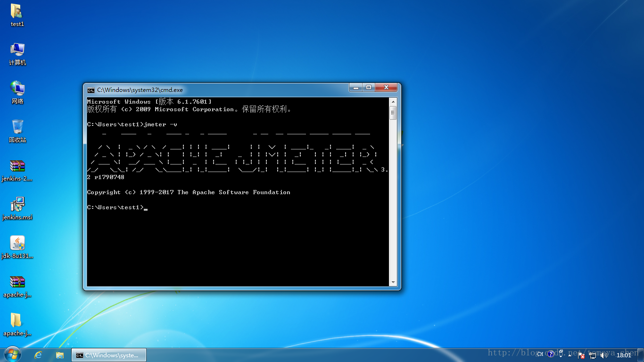Click the '2 r1790748' version text
Screen dimensions: 644x362
[x=106, y=177]
